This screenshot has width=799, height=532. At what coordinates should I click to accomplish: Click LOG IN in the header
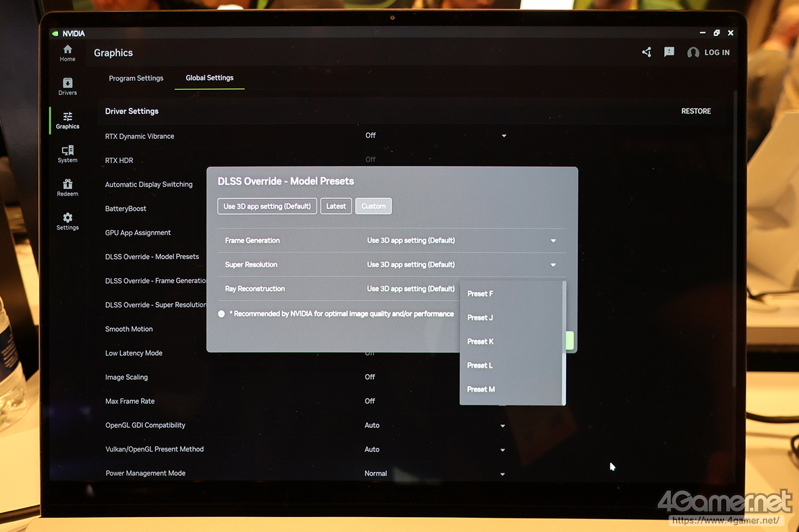(x=709, y=53)
